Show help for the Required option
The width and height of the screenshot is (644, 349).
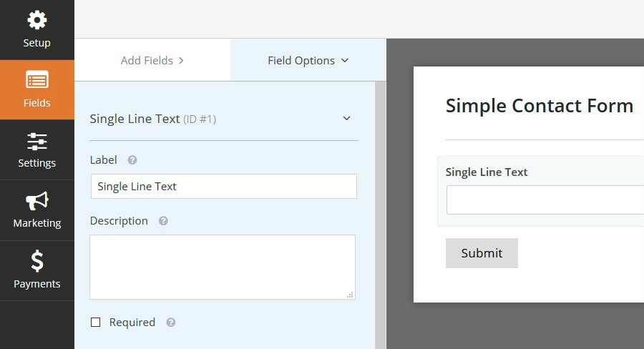[171, 323]
